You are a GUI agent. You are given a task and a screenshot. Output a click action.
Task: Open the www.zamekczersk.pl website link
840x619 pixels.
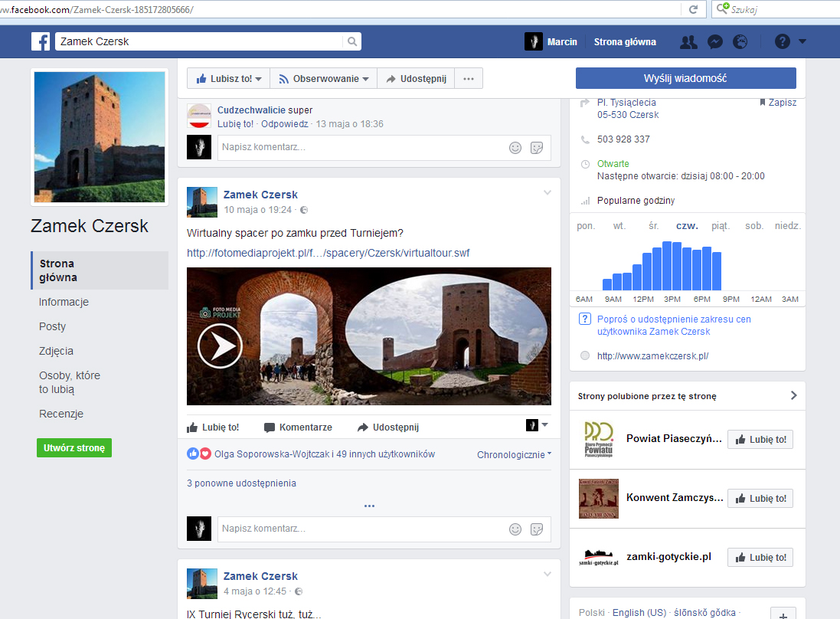(652, 355)
